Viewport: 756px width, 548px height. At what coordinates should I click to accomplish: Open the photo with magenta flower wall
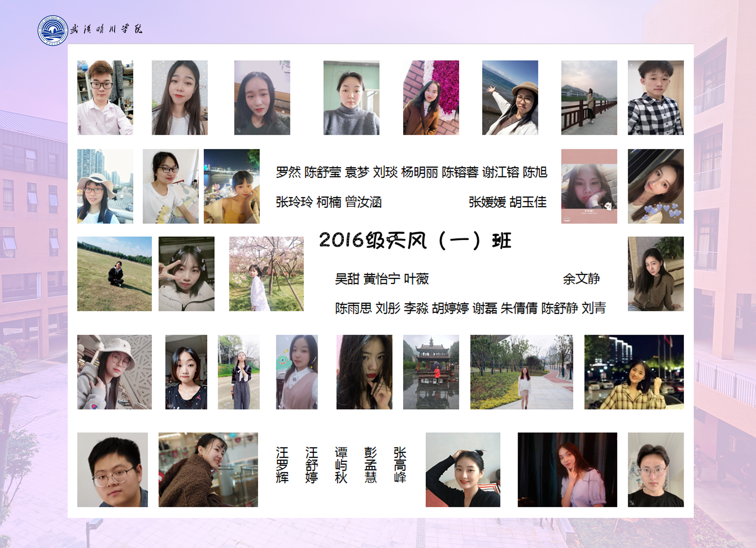click(x=431, y=97)
